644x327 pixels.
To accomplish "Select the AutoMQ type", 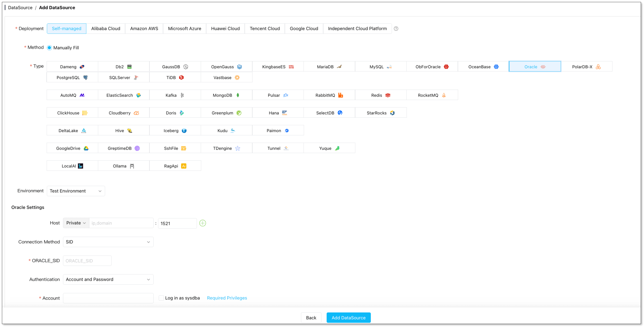I will point(72,95).
